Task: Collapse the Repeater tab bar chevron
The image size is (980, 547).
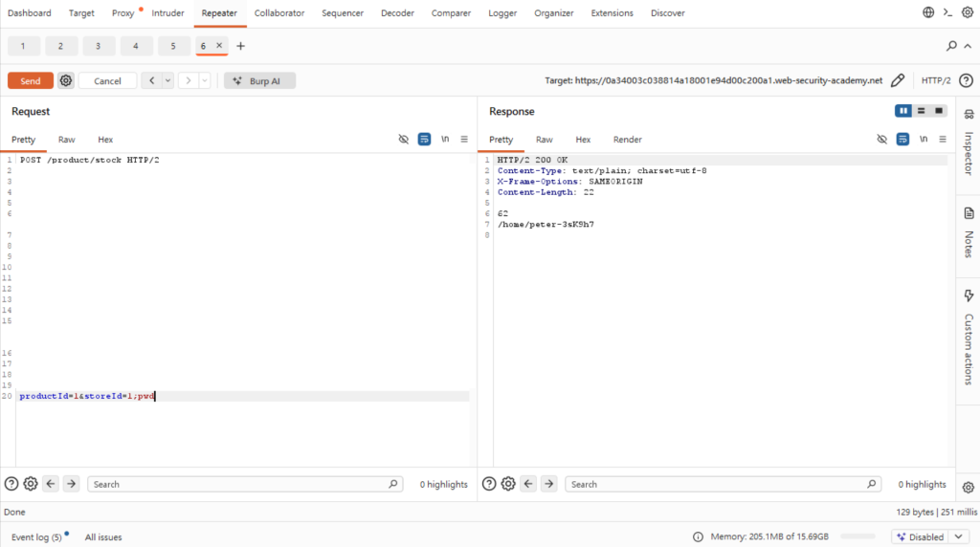Action: pyautogui.click(x=968, y=46)
